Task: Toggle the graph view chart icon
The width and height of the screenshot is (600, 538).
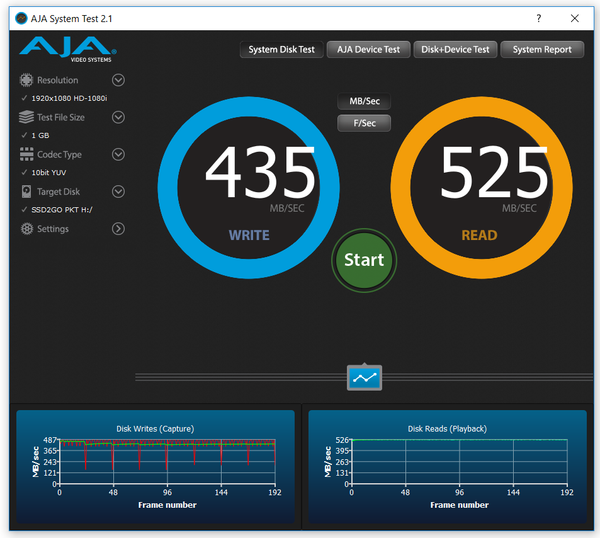Action: coord(364,378)
